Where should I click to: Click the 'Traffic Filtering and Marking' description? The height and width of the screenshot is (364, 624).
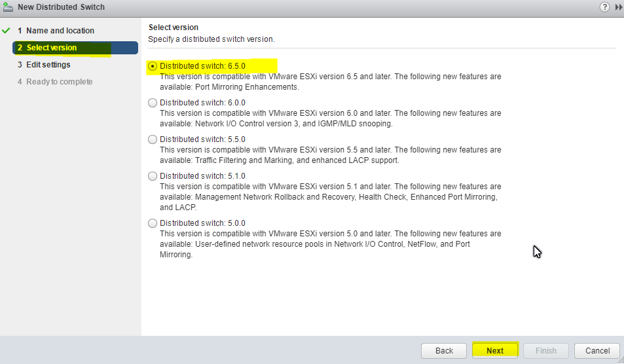(x=244, y=160)
